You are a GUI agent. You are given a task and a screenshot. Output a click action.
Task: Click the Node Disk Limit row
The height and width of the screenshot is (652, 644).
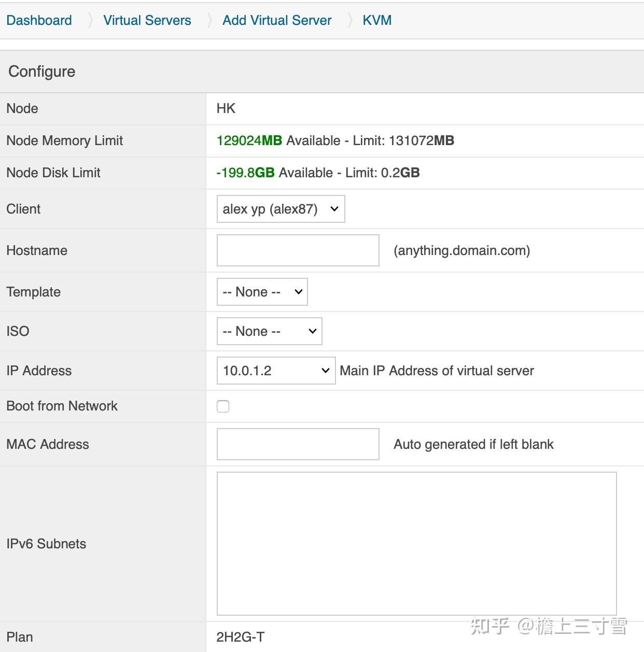point(318,173)
